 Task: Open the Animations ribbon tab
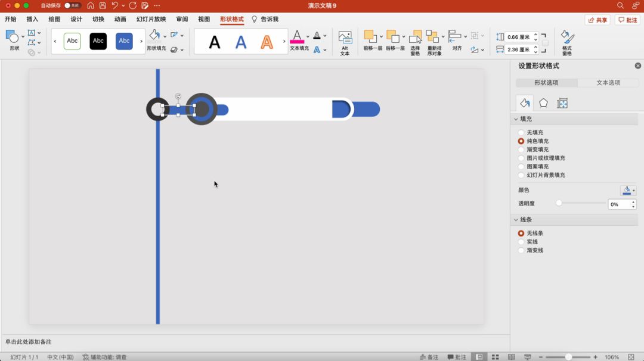(x=120, y=19)
